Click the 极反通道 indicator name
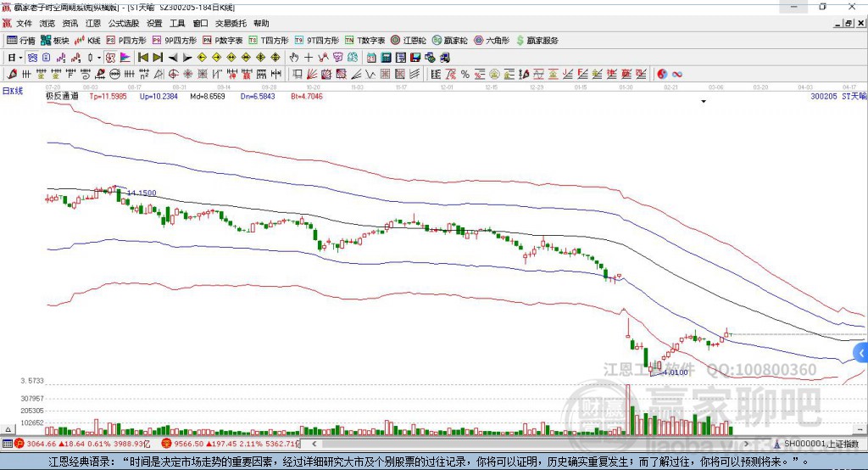 tap(62, 96)
